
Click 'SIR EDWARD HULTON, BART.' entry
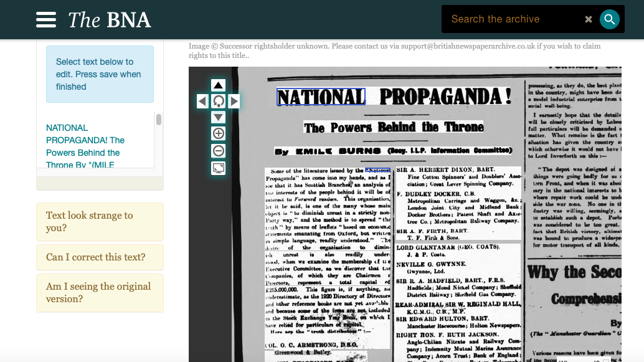(x=442, y=319)
